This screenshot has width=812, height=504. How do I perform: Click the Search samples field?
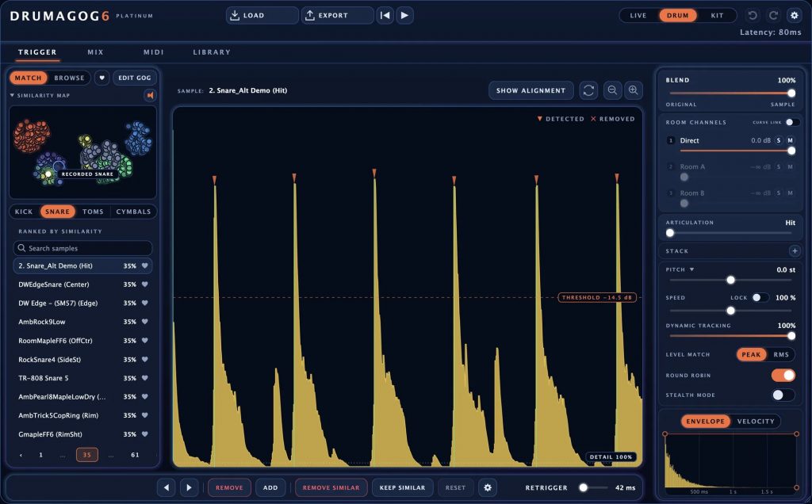(82, 248)
